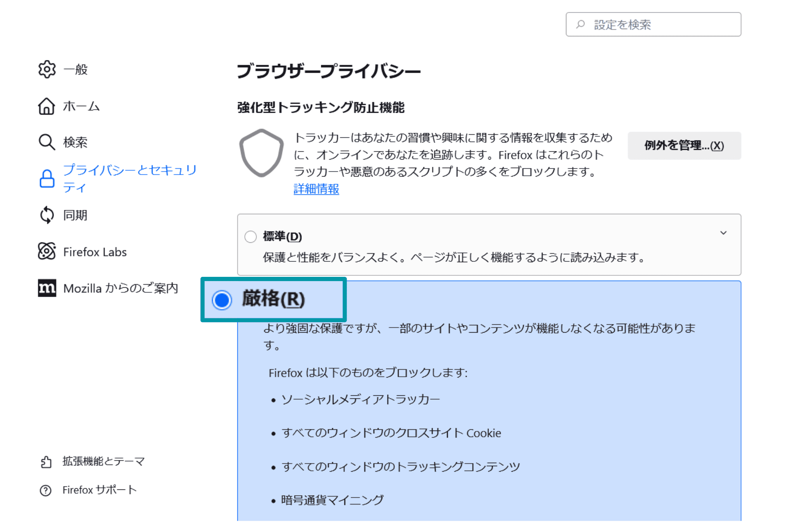This screenshot has width=800, height=532.
Task: Expand the 標準 option details chevron
Action: (x=723, y=233)
